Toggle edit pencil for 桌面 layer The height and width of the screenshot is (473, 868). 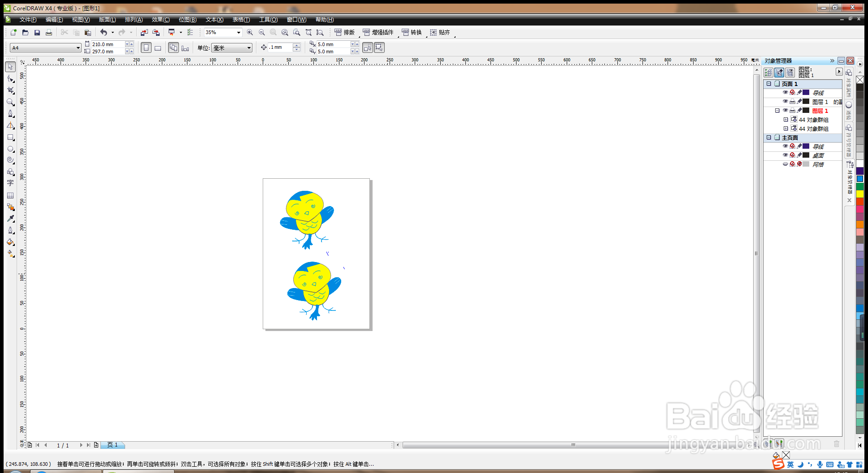(x=799, y=155)
